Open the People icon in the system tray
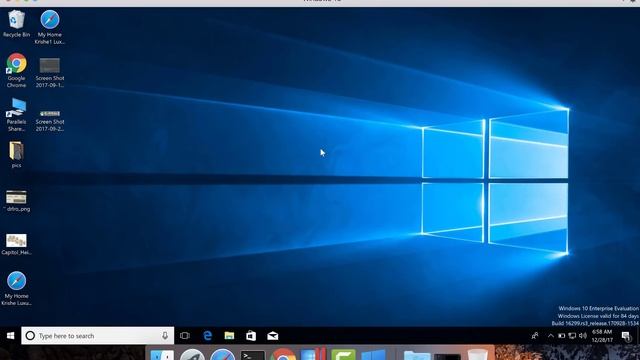640x360 pixels. click(x=534, y=336)
